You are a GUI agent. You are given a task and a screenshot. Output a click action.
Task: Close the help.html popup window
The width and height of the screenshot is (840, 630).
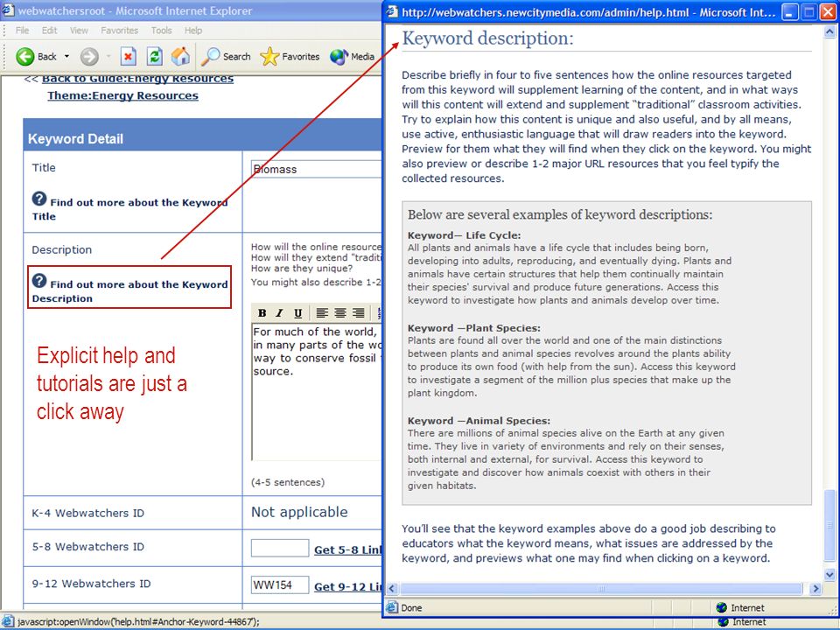click(829, 12)
